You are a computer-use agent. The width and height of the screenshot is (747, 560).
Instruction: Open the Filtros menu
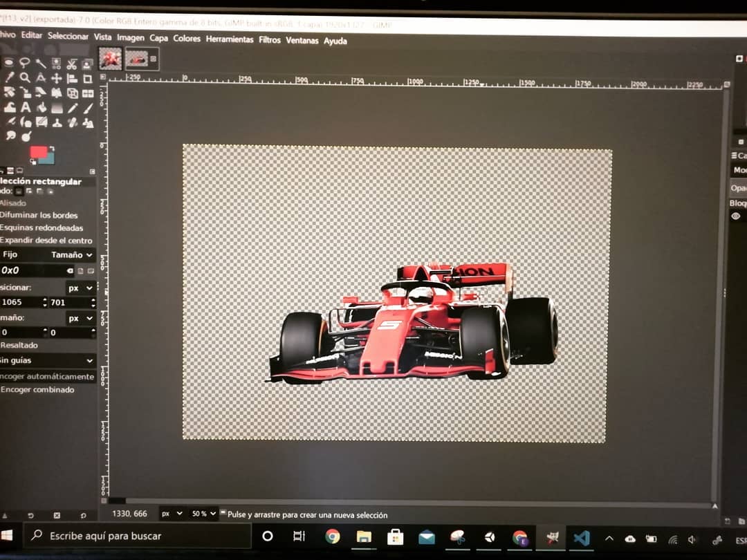270,40
